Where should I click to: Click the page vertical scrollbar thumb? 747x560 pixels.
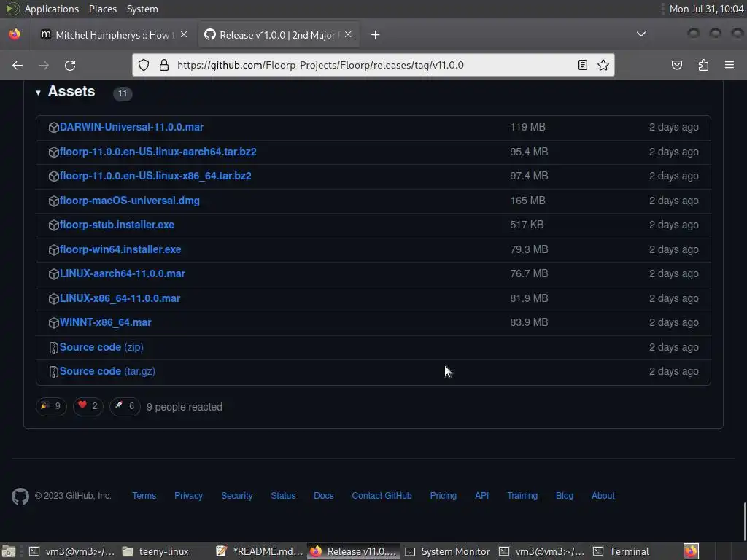click(745, 521)
